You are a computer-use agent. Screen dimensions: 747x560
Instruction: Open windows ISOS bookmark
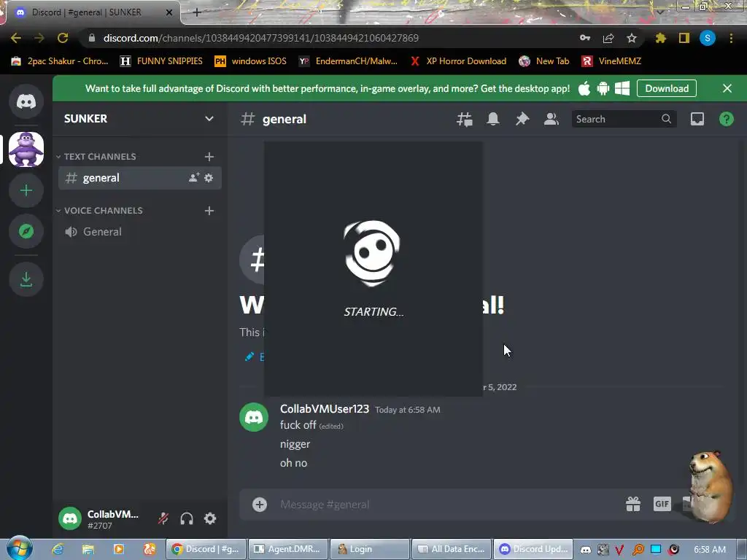click(251, 61)
